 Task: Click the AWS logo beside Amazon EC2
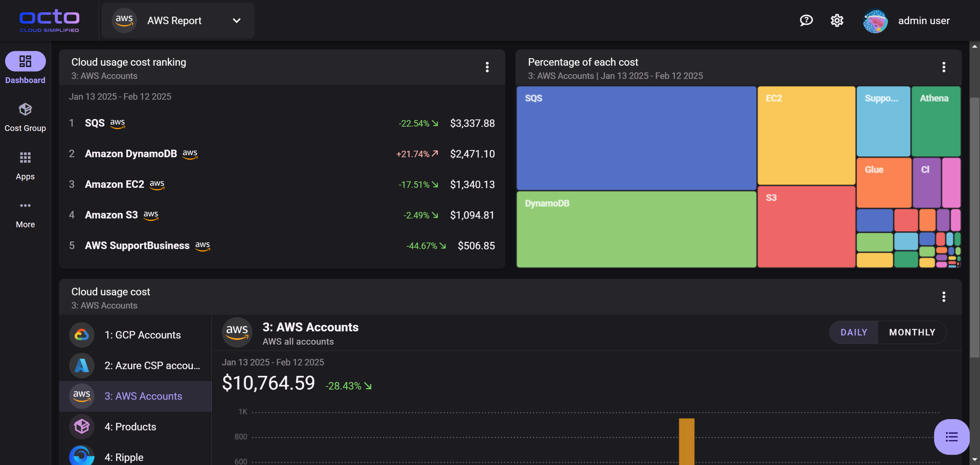[x=157, y=185]
